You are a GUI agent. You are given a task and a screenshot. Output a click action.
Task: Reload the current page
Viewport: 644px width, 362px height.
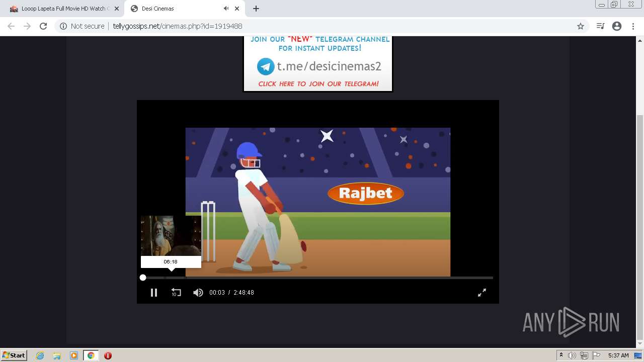43,26
